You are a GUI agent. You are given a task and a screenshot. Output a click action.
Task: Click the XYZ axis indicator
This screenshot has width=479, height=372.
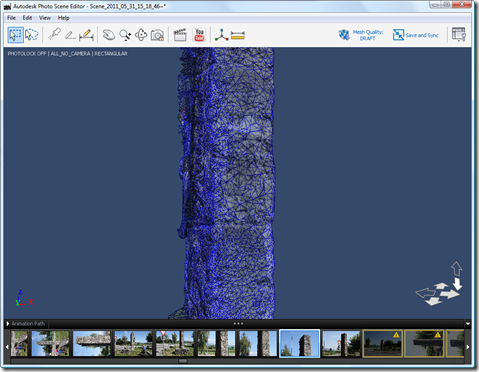pyautogui.click(x=24, y=298)
